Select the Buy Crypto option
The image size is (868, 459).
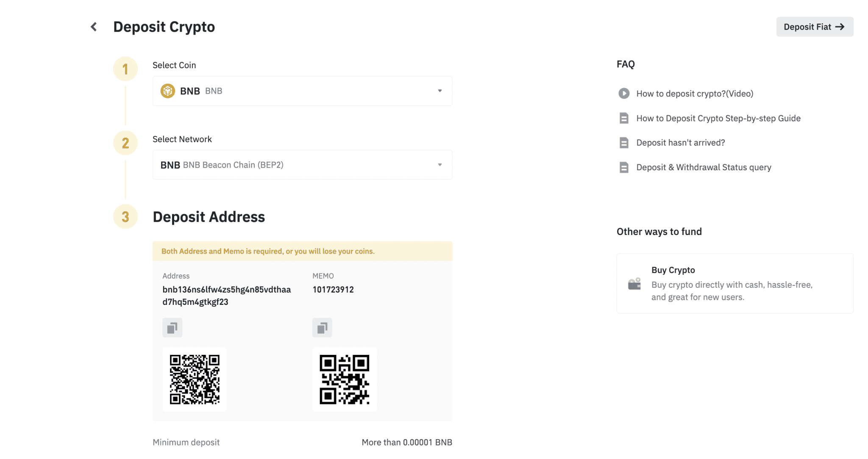(x=734, y=283)
